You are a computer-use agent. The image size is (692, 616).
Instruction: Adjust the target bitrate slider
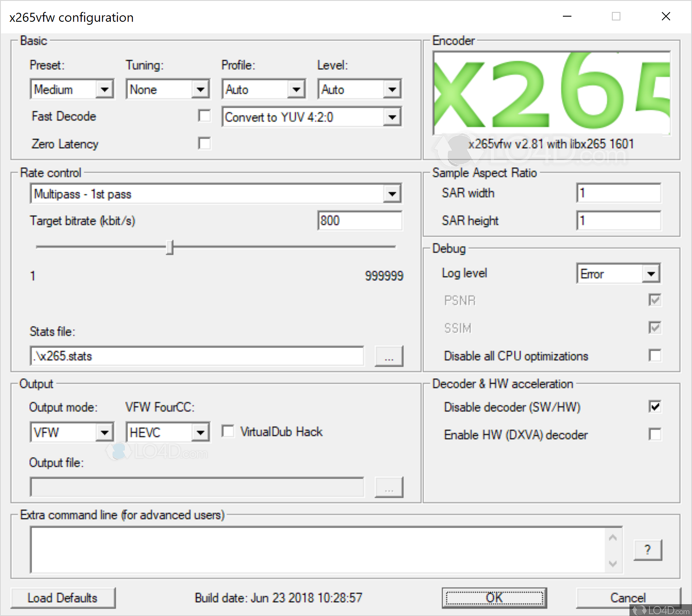[x=170, y=247]
